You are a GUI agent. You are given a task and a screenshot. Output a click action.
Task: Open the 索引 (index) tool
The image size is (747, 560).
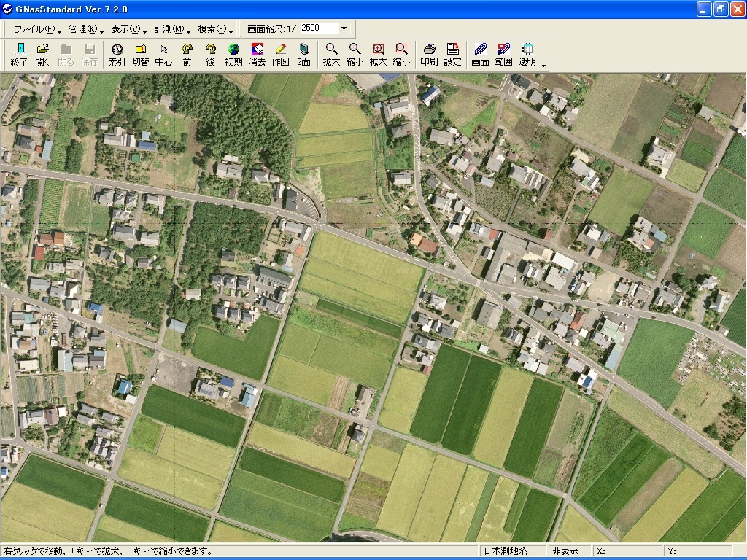pos(117,55)
